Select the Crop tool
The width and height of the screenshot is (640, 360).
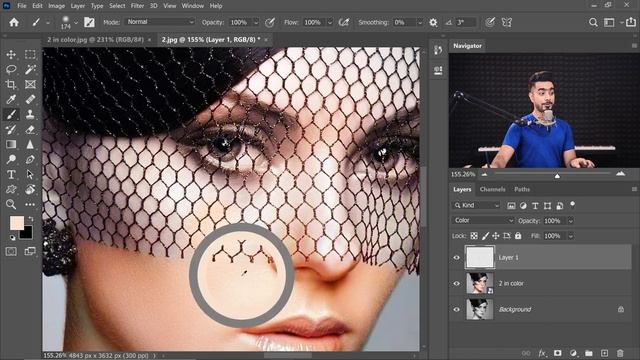coord(11,84)
